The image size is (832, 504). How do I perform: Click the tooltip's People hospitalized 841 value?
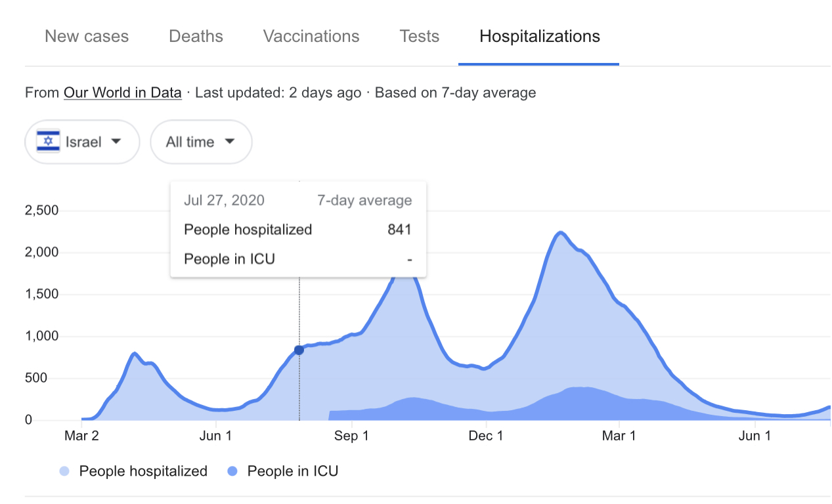point(399,230)
